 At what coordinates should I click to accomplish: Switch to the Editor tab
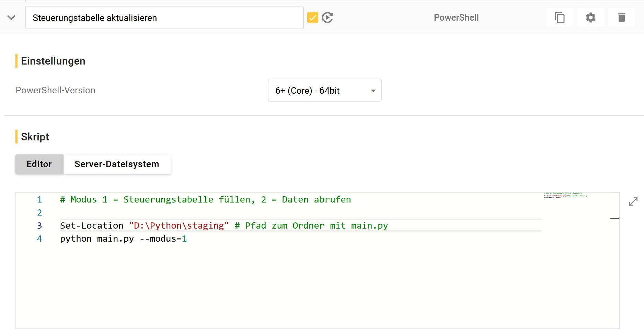click(x=39, y=164)
